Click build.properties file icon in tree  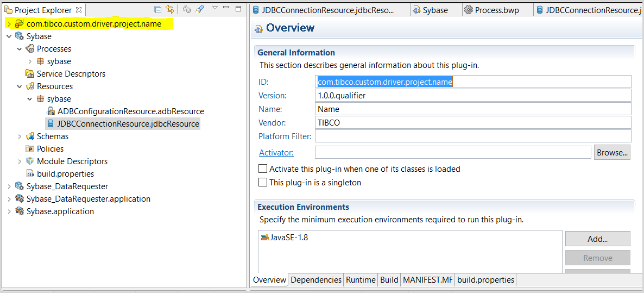[30, 174]
